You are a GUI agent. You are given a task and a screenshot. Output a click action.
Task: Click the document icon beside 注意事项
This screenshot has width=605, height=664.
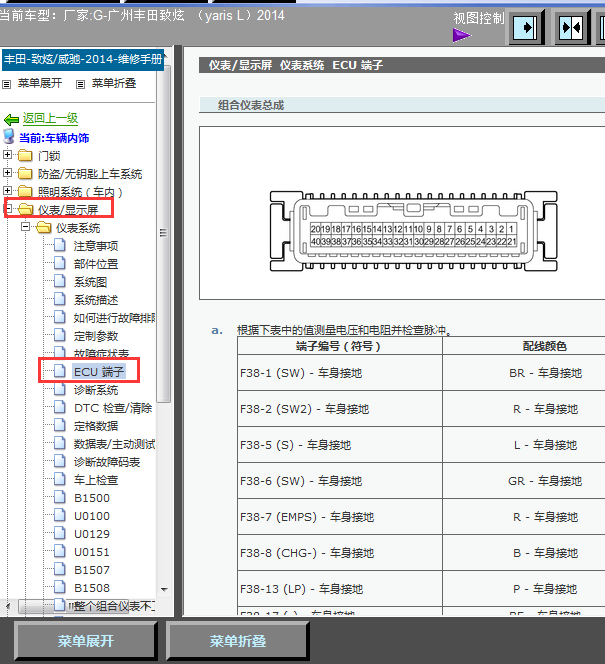(60, 245)
